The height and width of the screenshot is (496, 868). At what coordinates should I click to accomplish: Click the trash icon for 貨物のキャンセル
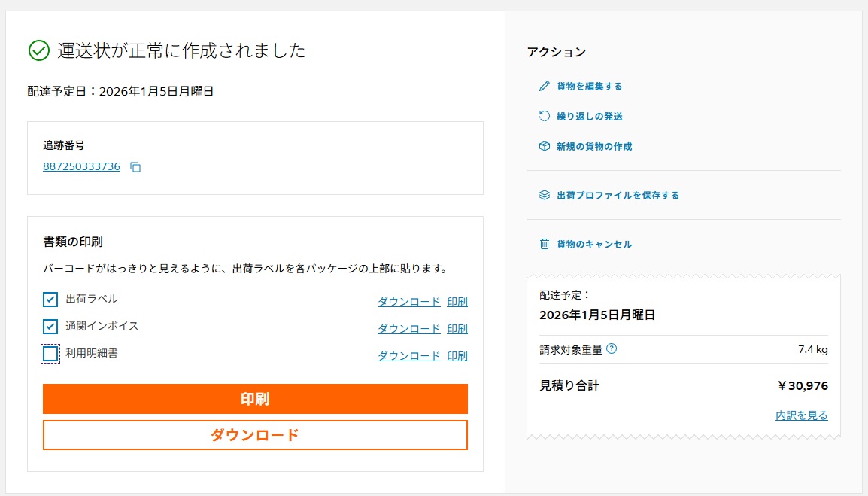(545, 245)
